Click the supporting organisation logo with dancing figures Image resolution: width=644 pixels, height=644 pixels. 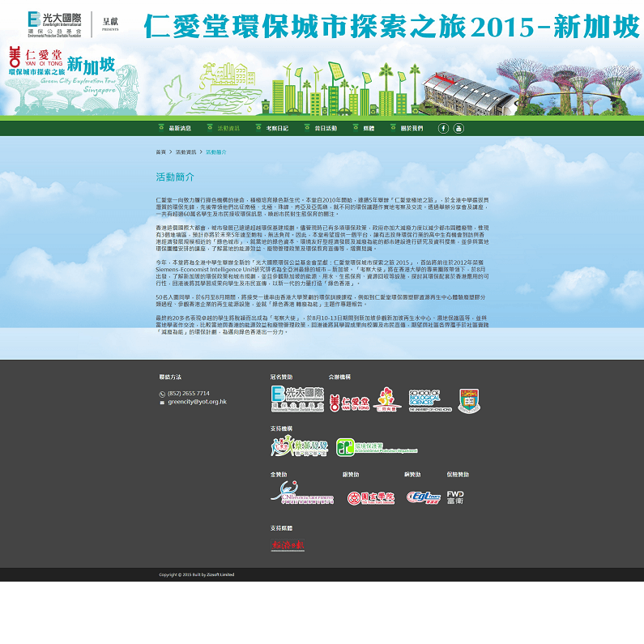pyautogui.click(x=300, y=446)
